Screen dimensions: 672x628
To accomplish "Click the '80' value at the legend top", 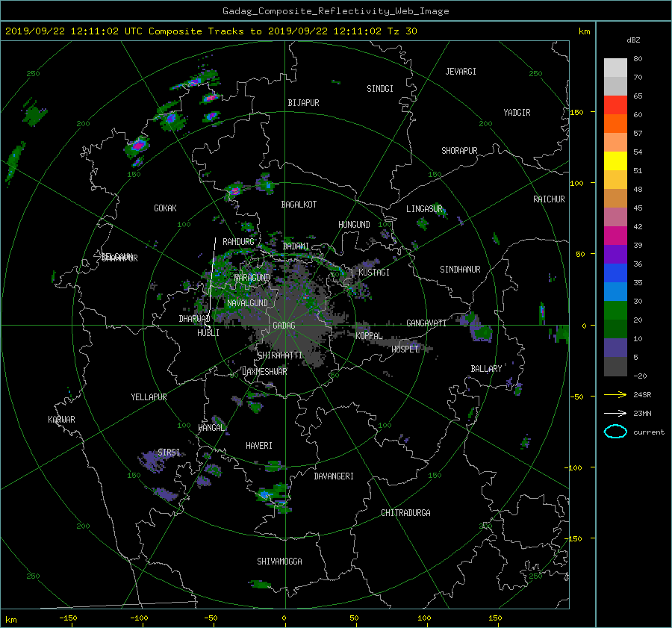I will (x=638, y=59).
